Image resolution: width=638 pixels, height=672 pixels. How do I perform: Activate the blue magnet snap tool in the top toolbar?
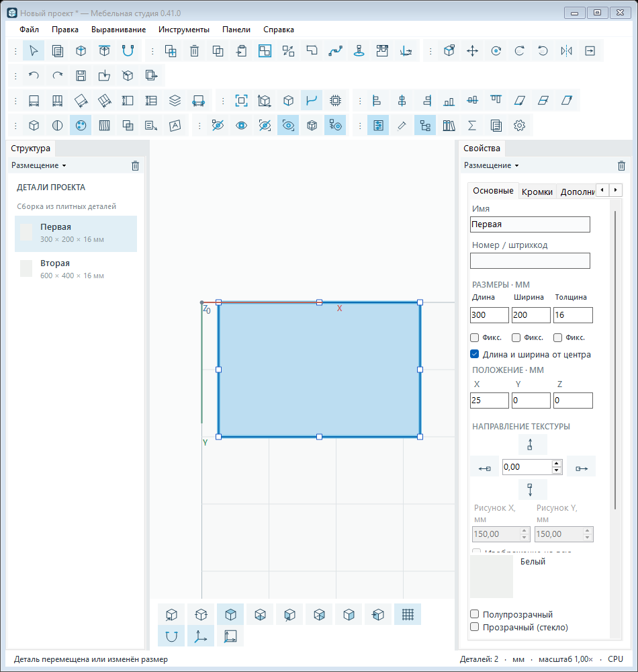[128, 50]
